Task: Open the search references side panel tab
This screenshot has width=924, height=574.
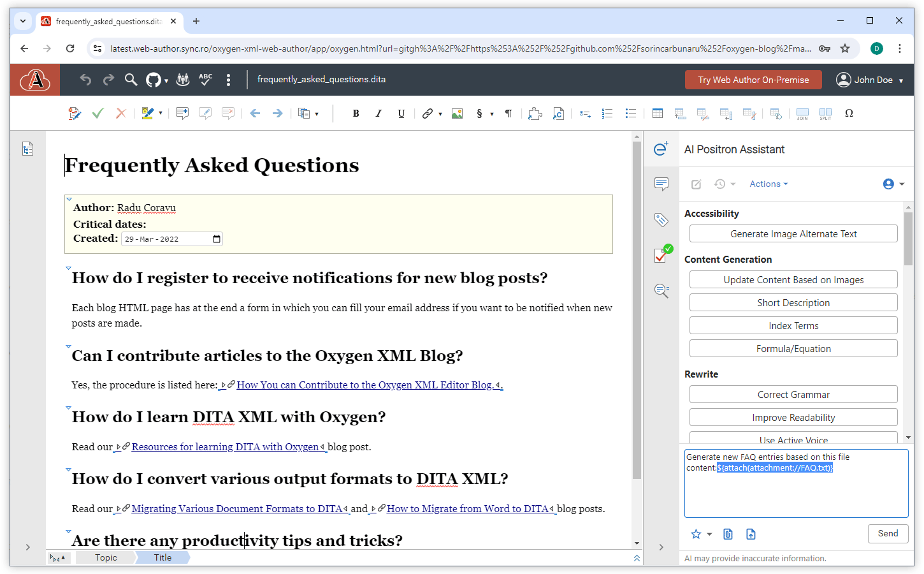Action: point(661,291)
